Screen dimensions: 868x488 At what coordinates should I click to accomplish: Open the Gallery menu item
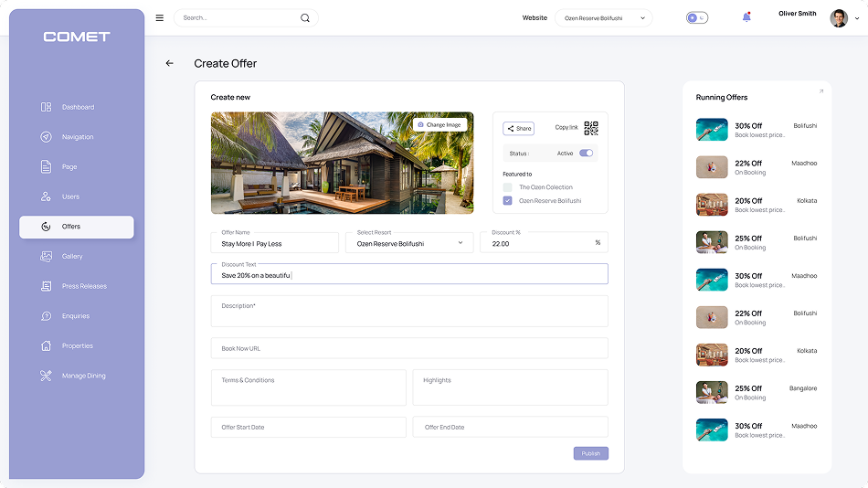[x=72, y=257]
